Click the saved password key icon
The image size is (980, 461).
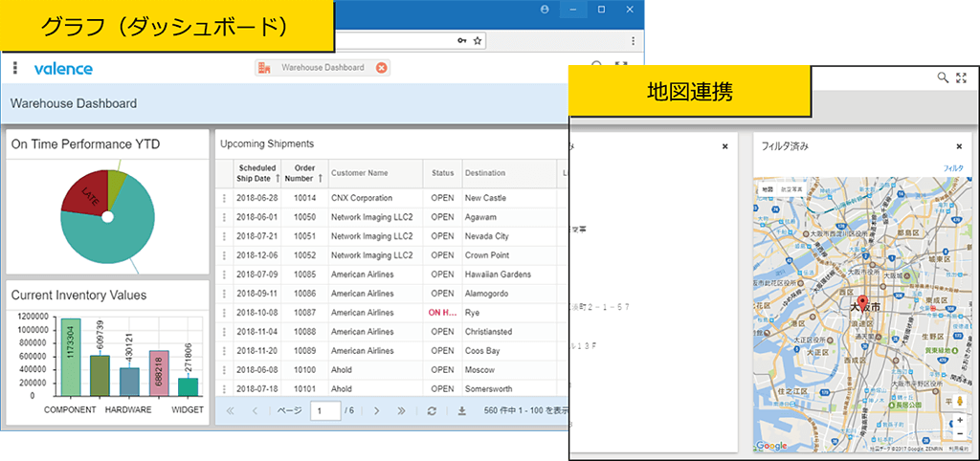click(462, 40)
